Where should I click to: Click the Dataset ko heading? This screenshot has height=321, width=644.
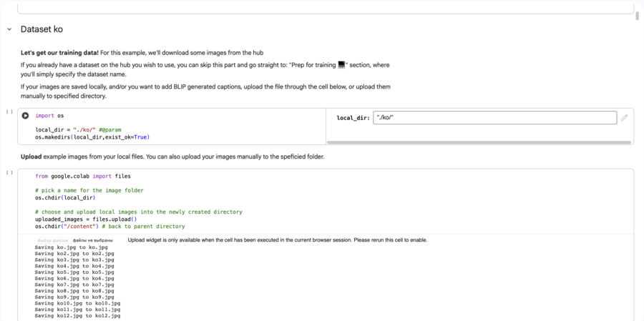pos(42,29)
